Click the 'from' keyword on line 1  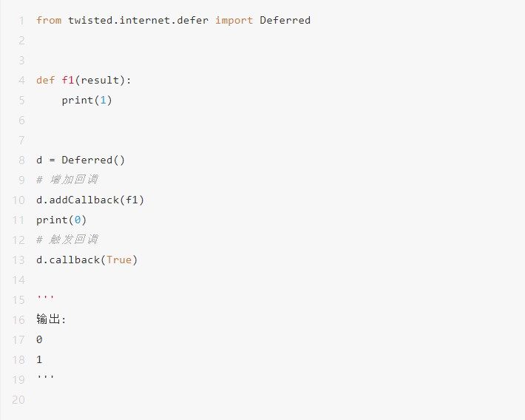(49, 20)
